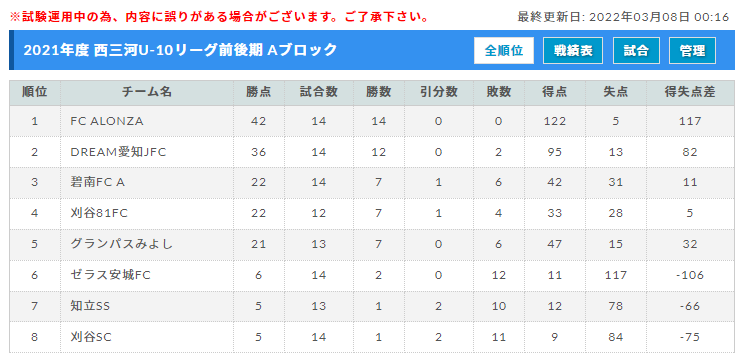Click the 順位 column header
748x361 pixels.
coord(35,93)
